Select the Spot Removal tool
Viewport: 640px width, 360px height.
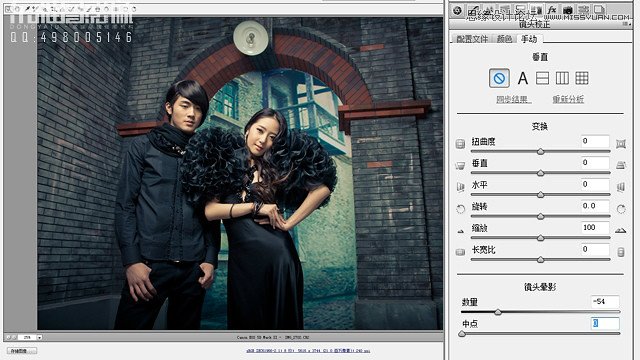pos(71,9)
